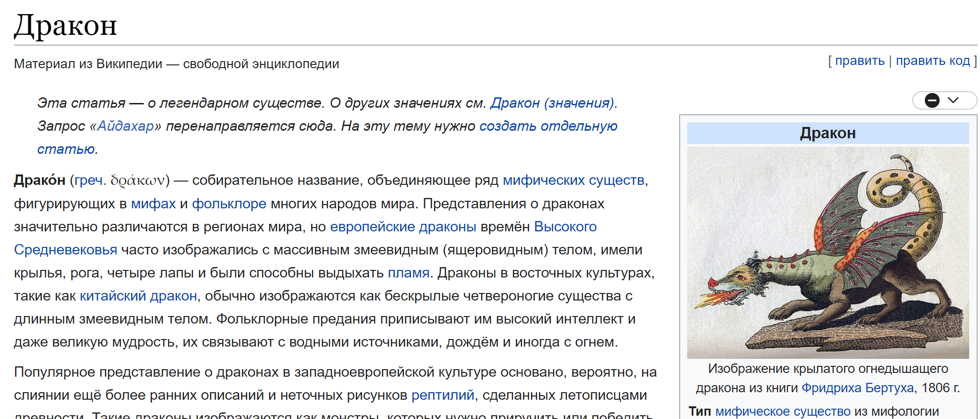Open the dragon illustration thumbnail

(828, 253)
